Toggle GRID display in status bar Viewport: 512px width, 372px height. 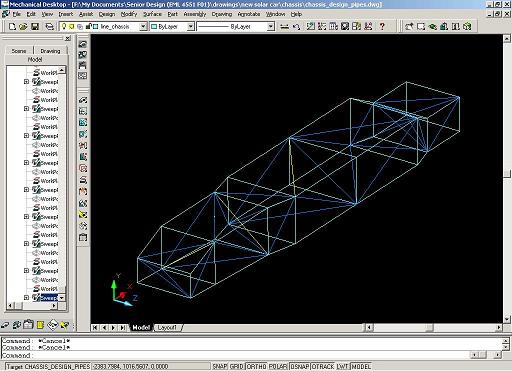[237, 366]
